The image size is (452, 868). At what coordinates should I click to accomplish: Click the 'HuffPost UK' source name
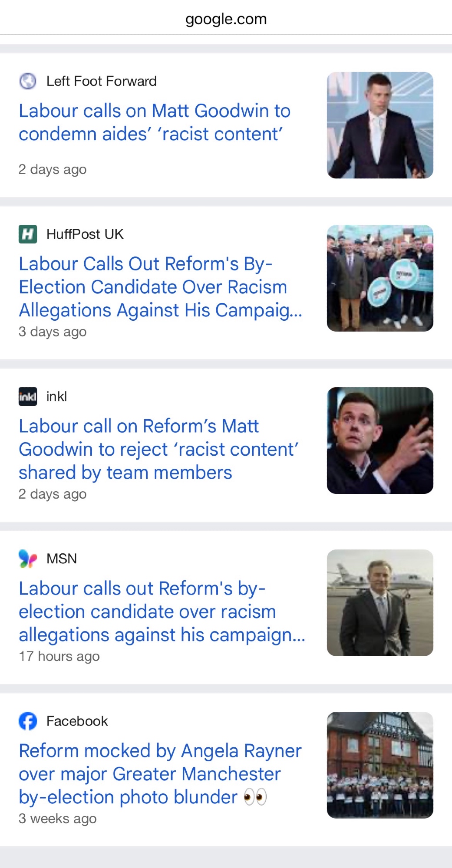85,234
